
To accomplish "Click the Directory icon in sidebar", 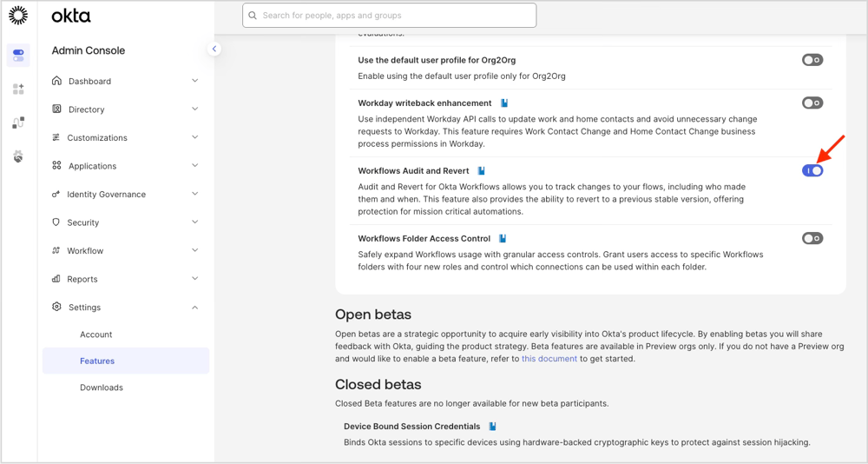I will [56, 109].
